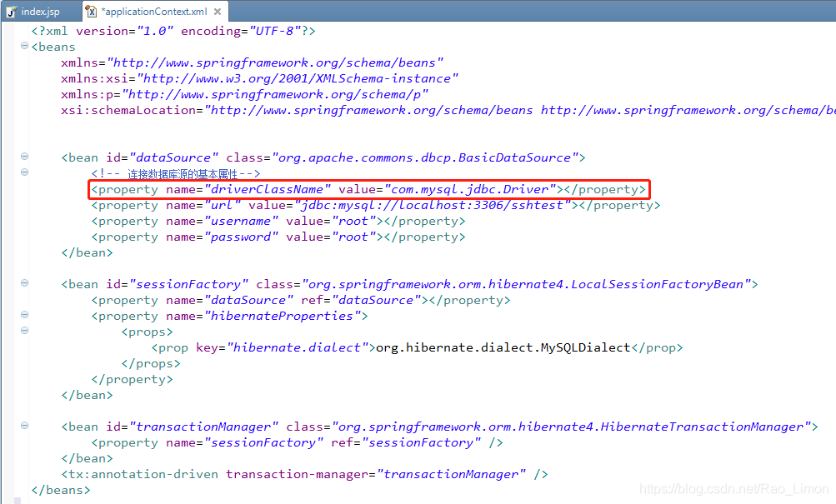This screenshot has height=504, width=836.
Task: Click the xsi:schemaLocation attribute line
Action: coord(448,110)
